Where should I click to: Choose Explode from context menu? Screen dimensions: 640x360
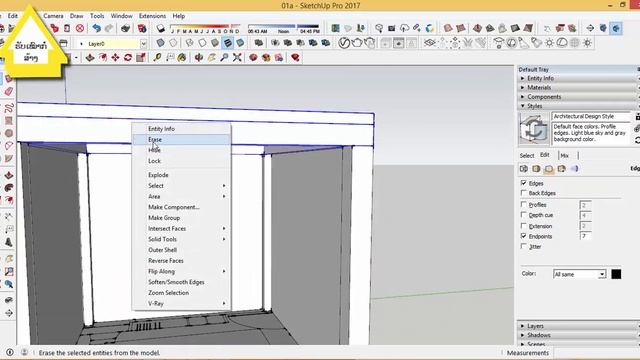coord(182,175)
